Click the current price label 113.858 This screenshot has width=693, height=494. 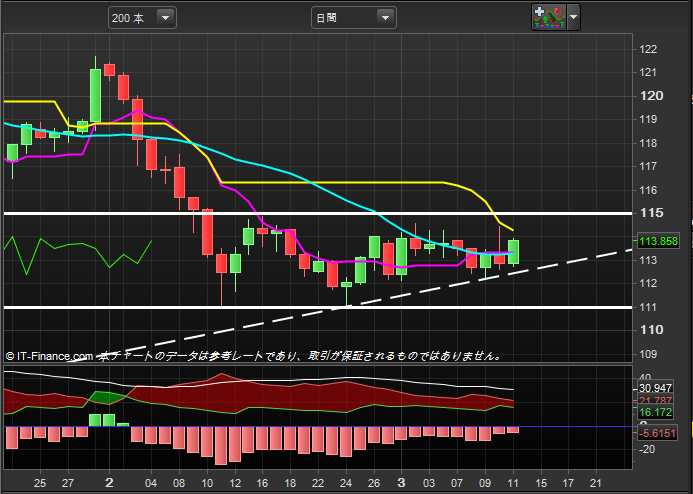point(658,241)
